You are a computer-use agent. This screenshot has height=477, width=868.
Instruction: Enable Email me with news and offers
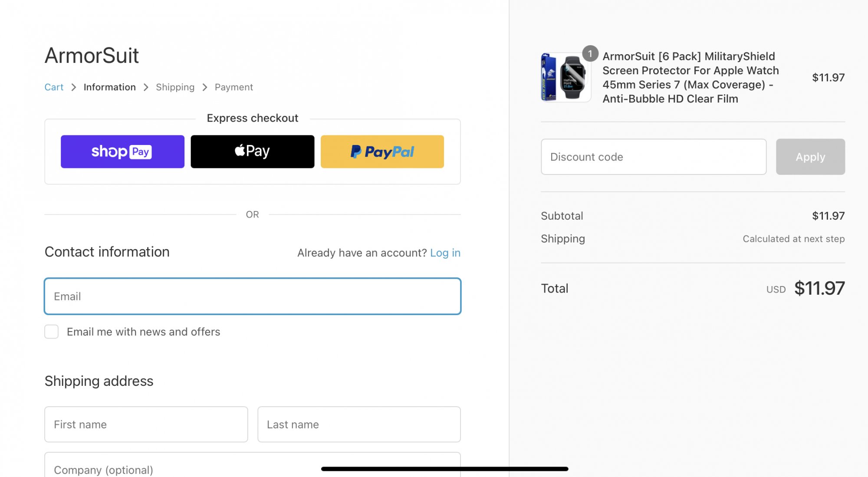tap(52, 332)
